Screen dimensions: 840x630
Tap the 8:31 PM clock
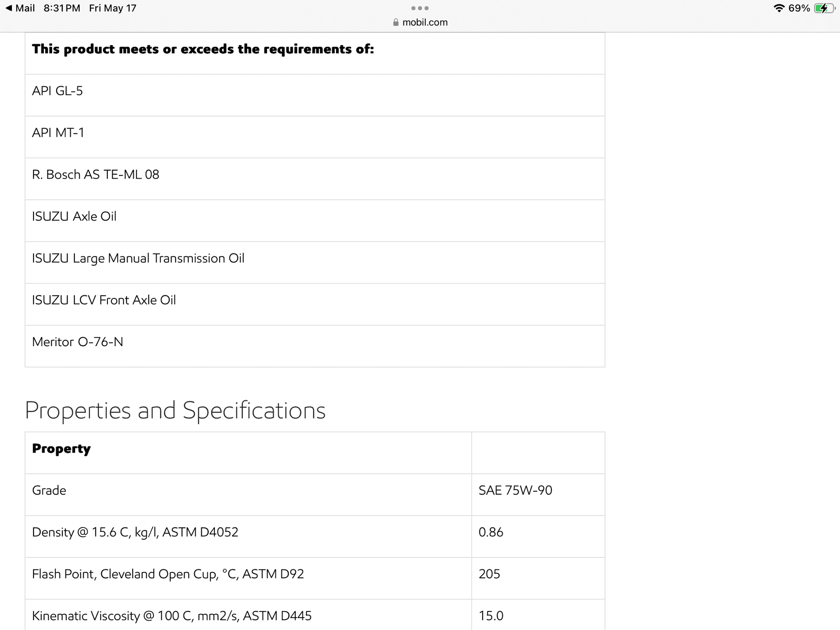tap(62, 8)
